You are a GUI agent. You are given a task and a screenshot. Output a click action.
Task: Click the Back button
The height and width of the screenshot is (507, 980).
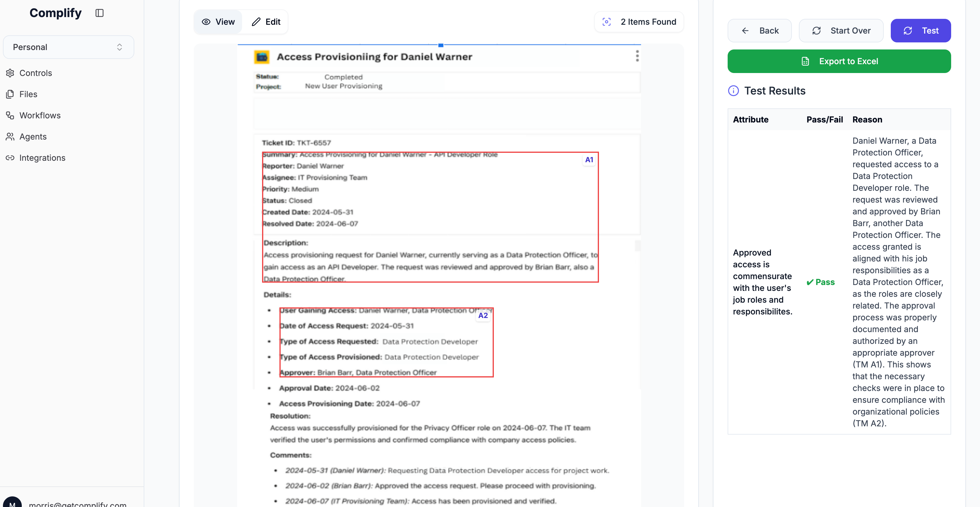tap(759, 31)
